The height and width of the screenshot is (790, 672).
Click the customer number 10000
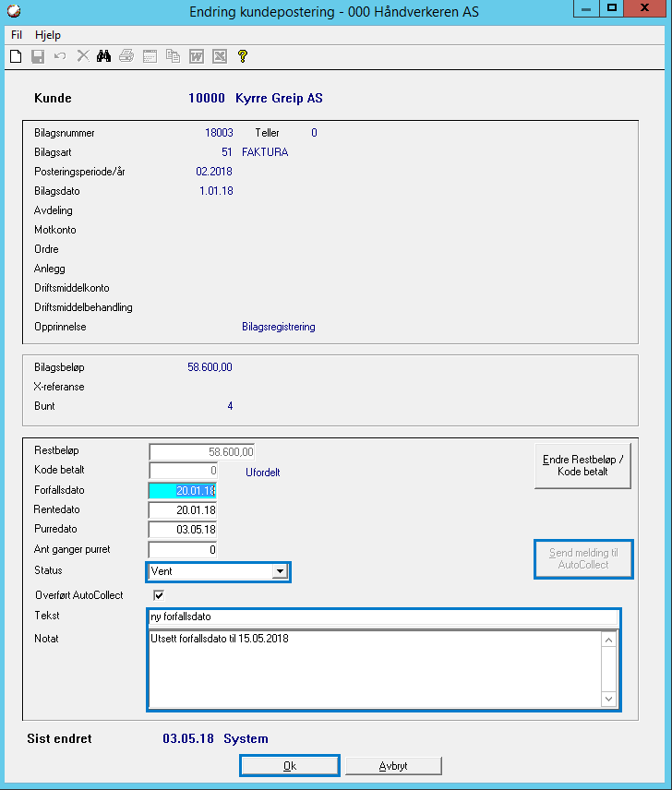coord(207,98)
